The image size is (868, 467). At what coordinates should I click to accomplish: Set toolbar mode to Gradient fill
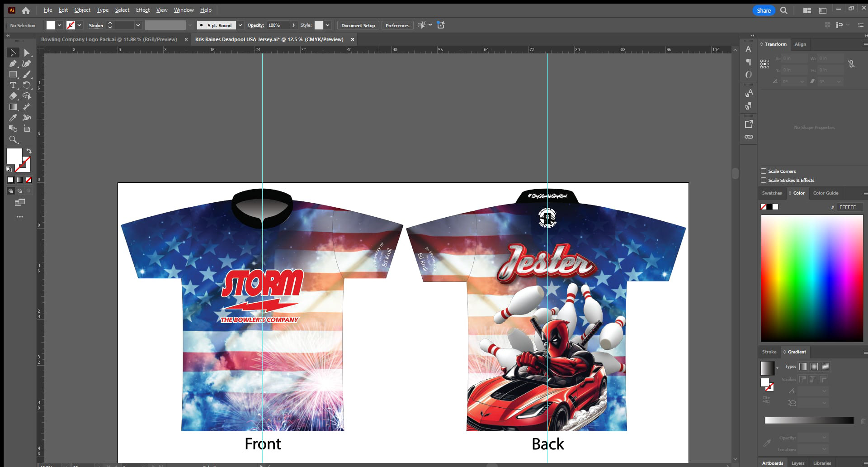tap(19, 180)
